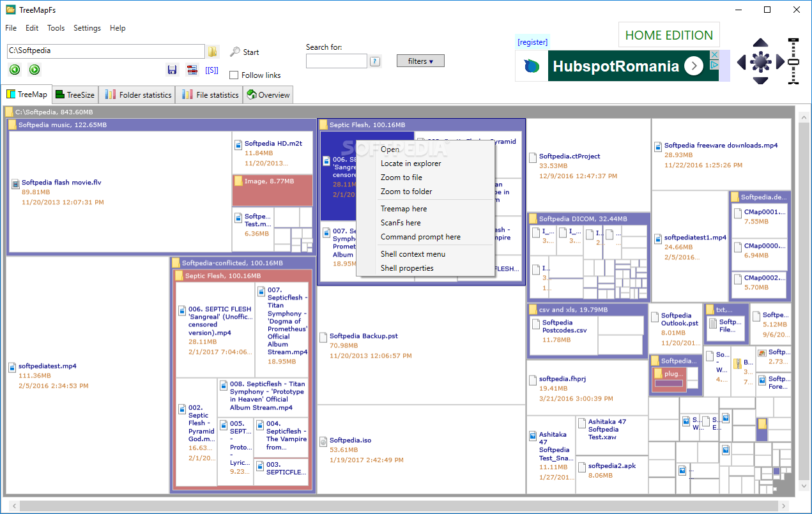Click the Softpedia Postcodes.csv file name
This screenshot has height=514, width=812.
click(565, 326)
